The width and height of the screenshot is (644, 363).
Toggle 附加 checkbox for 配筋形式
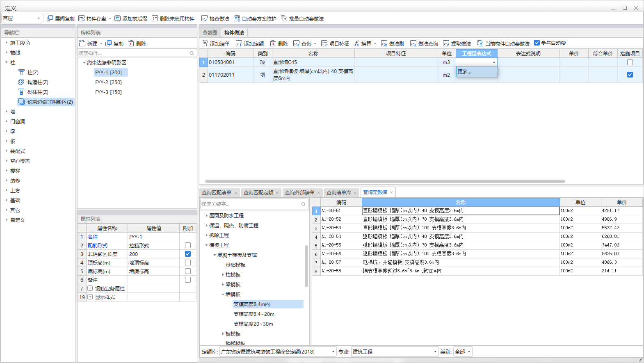pyautogui.click(x=188, y=245)
